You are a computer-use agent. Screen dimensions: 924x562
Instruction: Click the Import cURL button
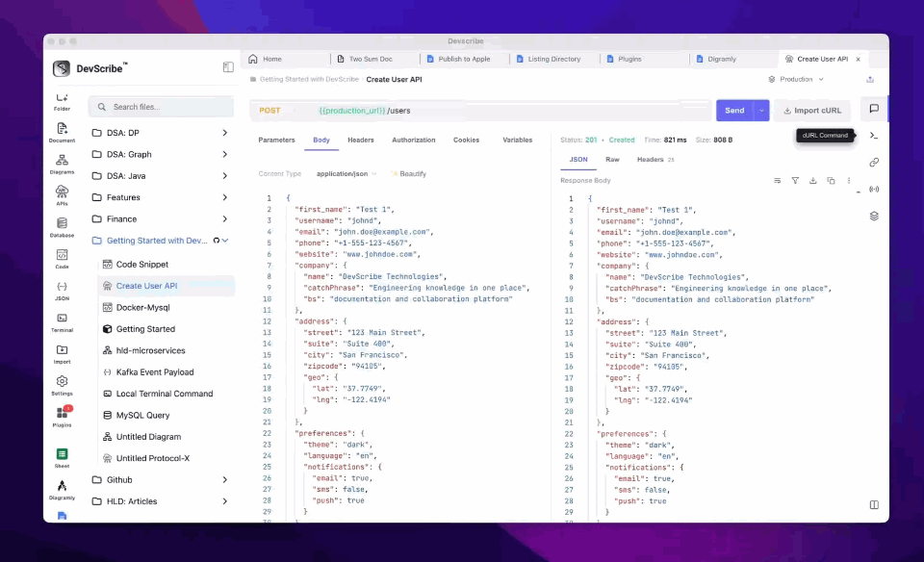tap(812, 110)
